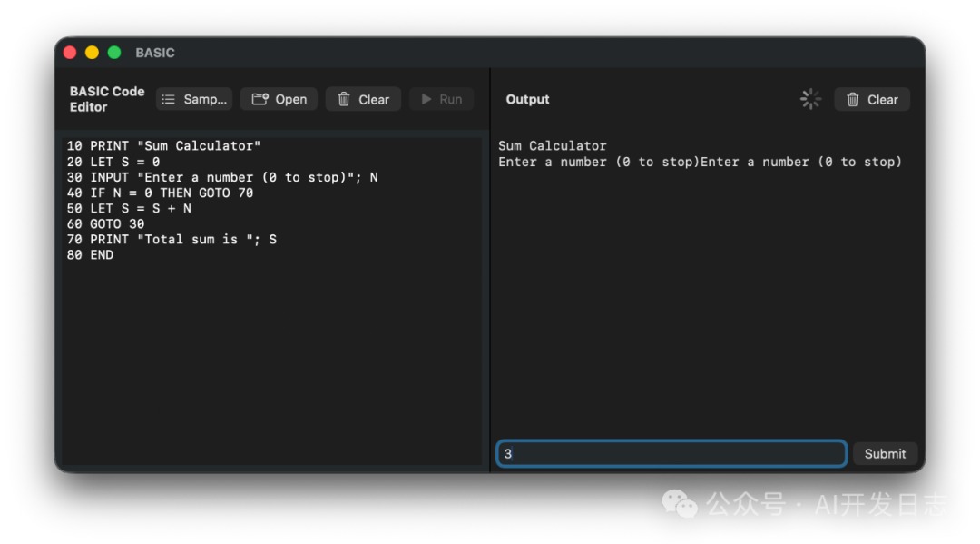980x544 pixels.
Task: Click the BASIC window title
Action: pyautogui.click(x=155, y=53)
